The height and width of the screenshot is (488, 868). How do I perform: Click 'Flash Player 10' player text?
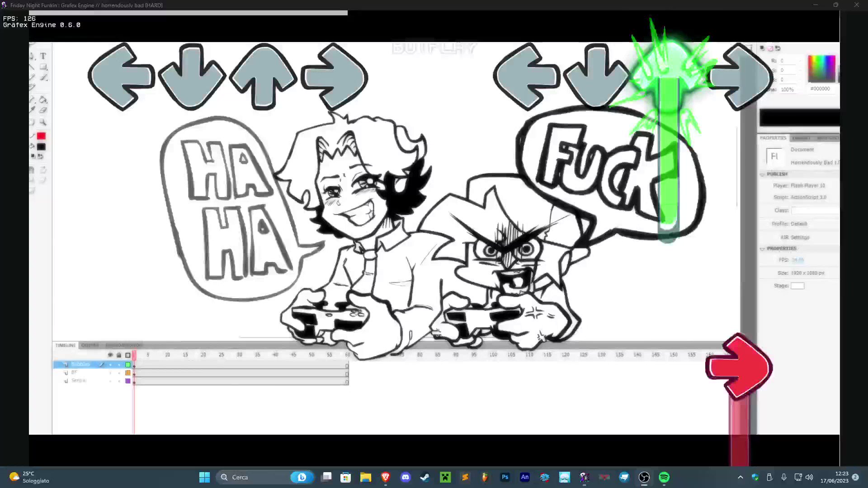pos(807,186)
